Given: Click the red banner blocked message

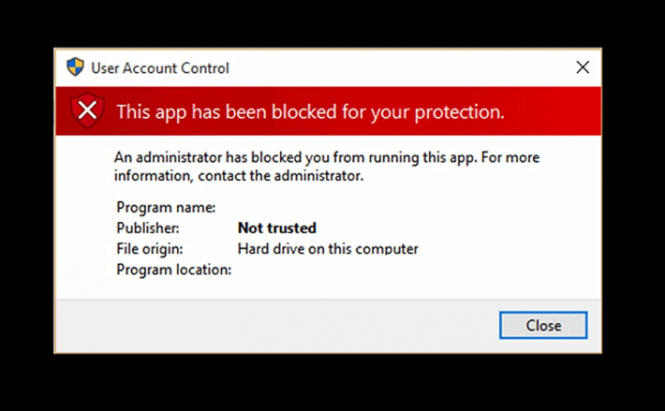Looking at the screenshot, I should 310,112.
